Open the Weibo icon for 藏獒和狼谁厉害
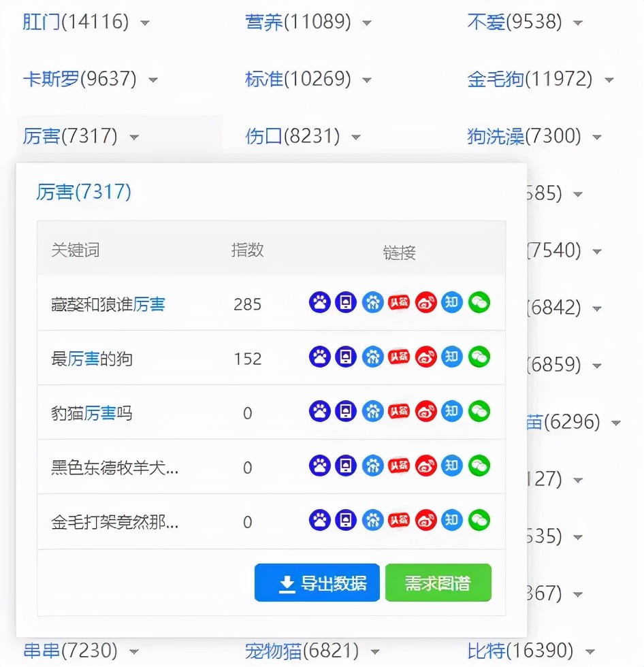 pyautogui.click(x=425, y=302)
